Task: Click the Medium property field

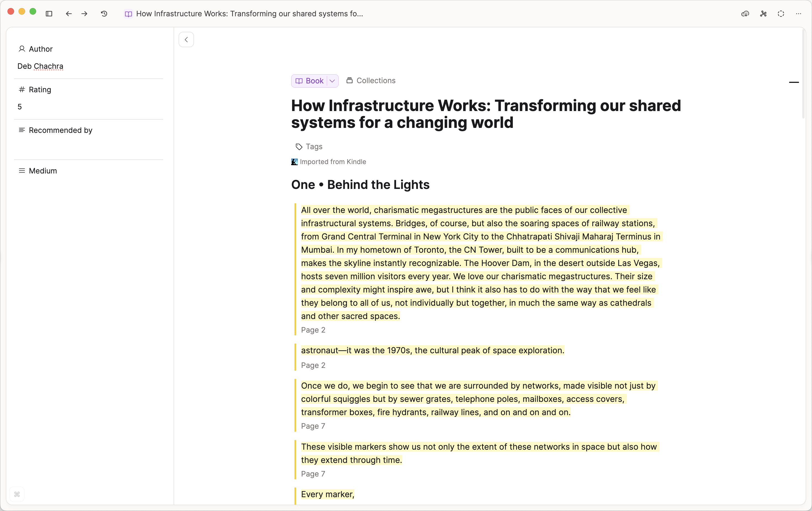Action: [x=43, y=170]
